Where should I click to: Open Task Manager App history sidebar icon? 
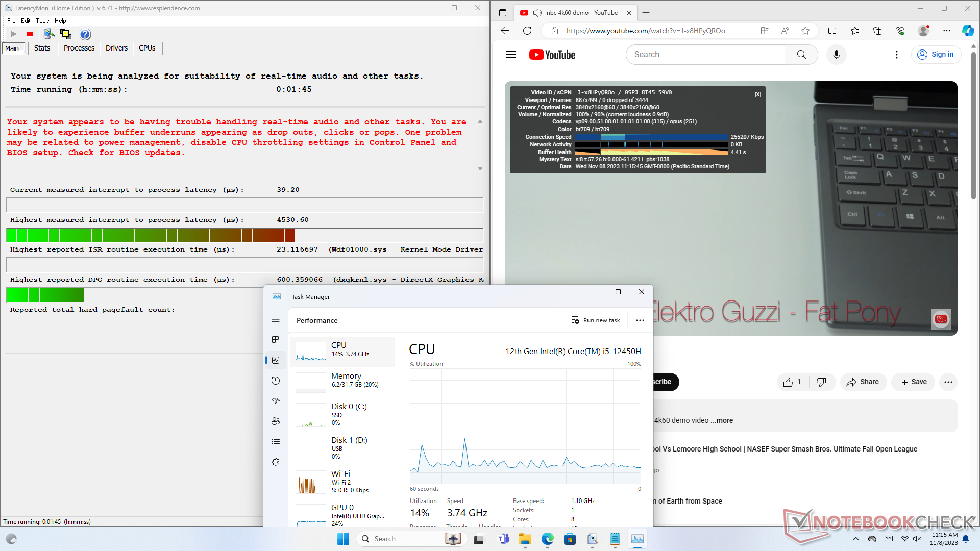click(276, 381)
